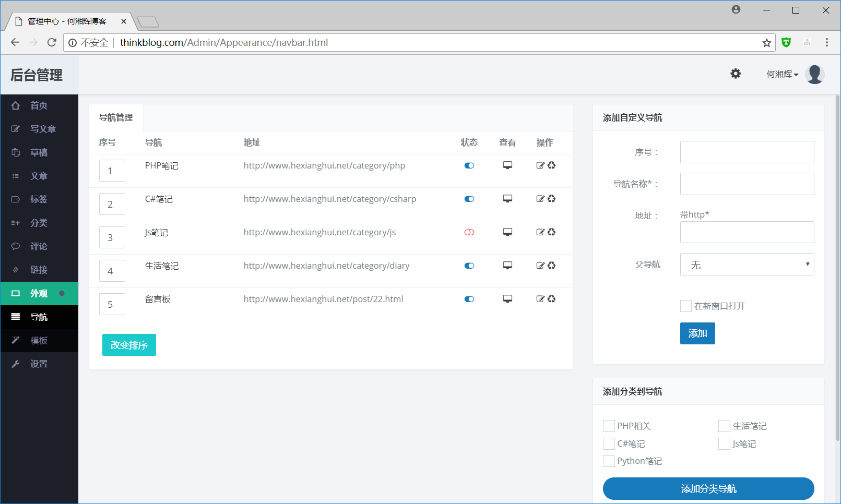The height and width of the screenshot is (504, 841).
Task: Focus the 导航名称 input field
Action: [x=747, y=184]
